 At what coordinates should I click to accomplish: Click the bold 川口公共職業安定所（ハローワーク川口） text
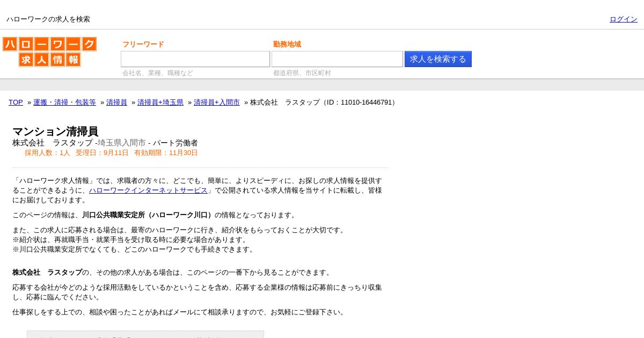pos(148,215)
